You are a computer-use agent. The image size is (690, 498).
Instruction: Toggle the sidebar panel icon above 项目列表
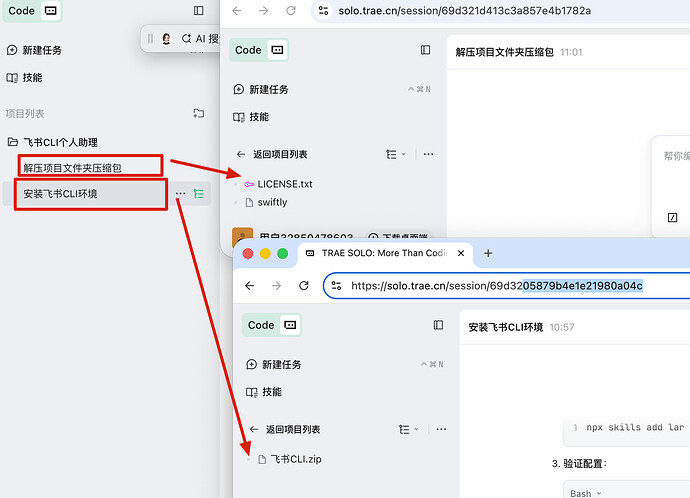[198, 10]
